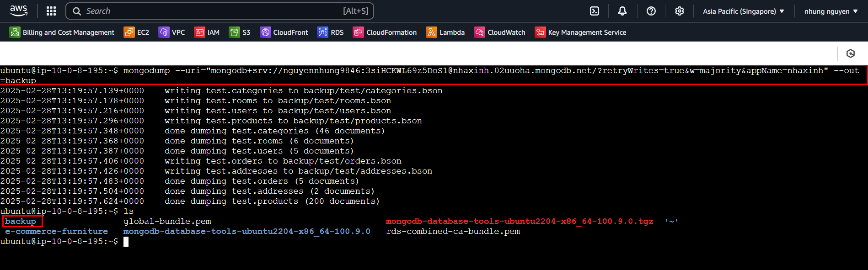This screenshot has height=270, width=868.
Task: Click the mongodump command line text
Action: tap(434, 75)
